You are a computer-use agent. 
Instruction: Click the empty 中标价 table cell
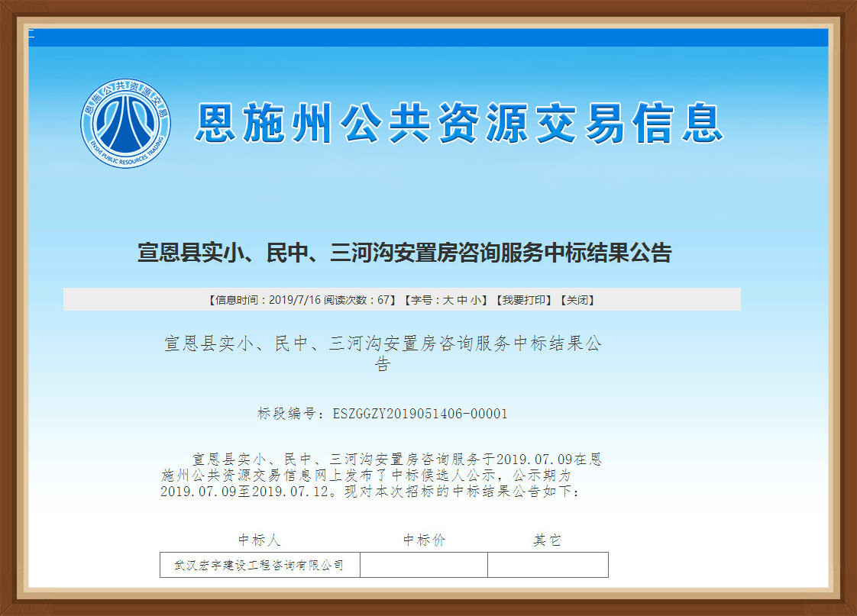[x=424, y=565]
